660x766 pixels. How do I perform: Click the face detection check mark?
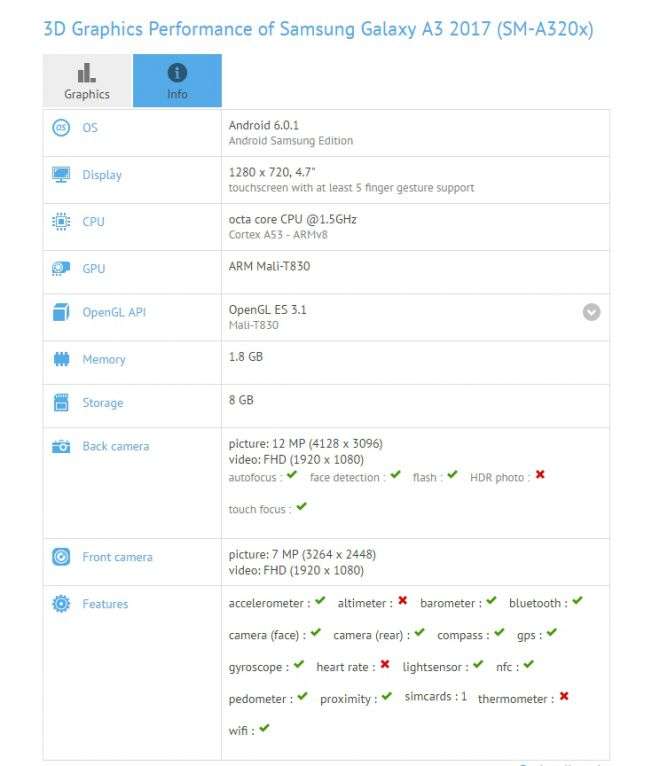396,474
